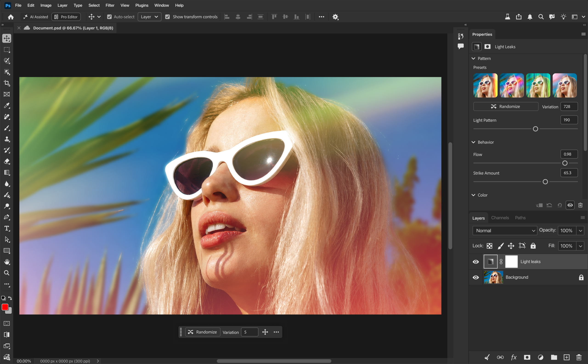The image size is (588, 364).
Task: Open the Plugins menu
Action: tap(141, 5)
